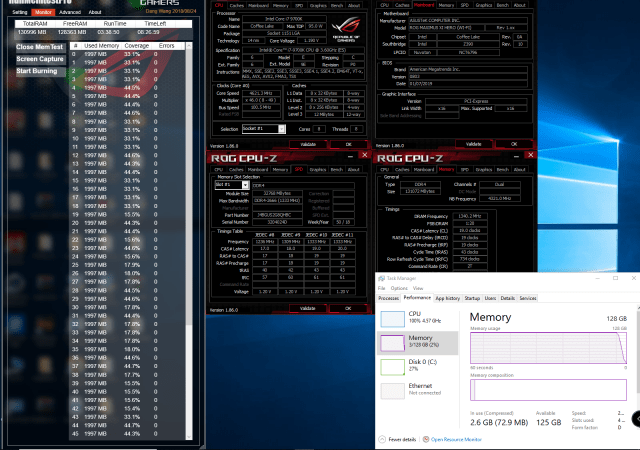This screenshot has height=450, width=640.
Task: Click the Open Resource Monitor link
Action: click(x=456, y=439)
